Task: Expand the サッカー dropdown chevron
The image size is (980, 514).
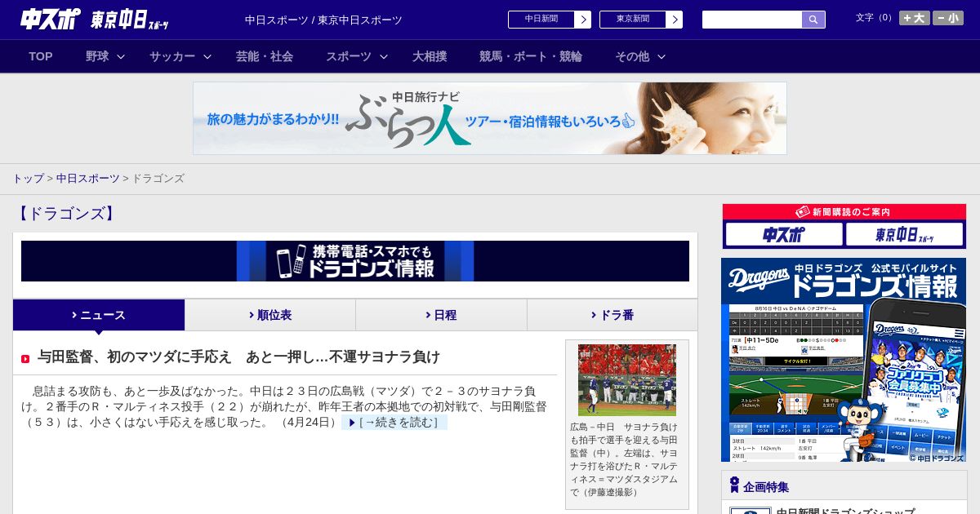Action: (207, 56)
